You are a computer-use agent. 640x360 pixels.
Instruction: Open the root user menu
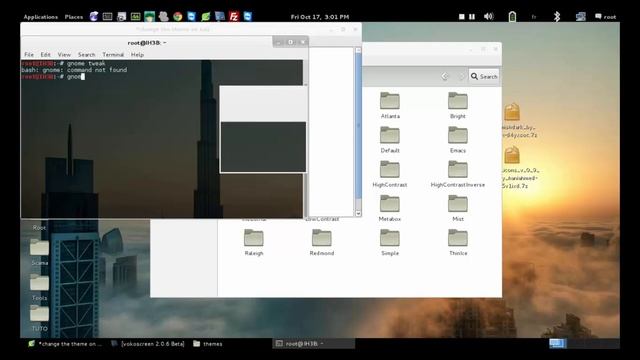click(x=606, y=17)
